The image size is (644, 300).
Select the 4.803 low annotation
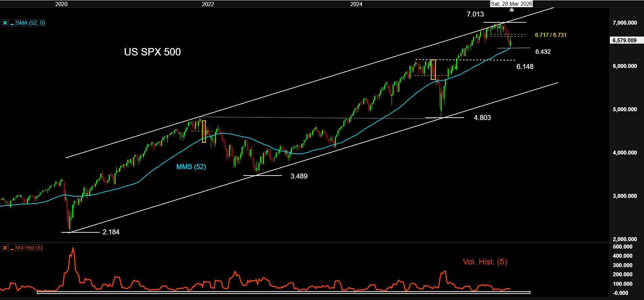[482, 118]
